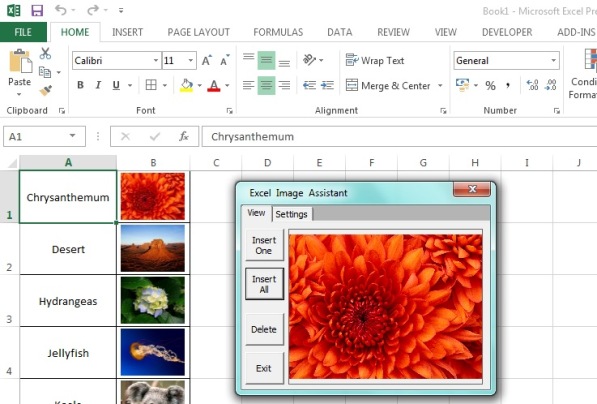Align text right
Viewport: 597px width, 404px height.
coord(284,85)
